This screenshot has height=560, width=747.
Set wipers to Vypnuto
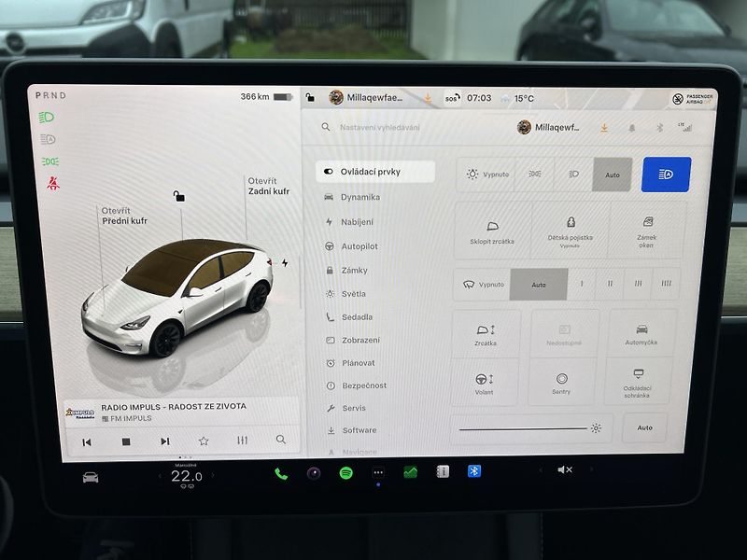(x=482, y=285)
